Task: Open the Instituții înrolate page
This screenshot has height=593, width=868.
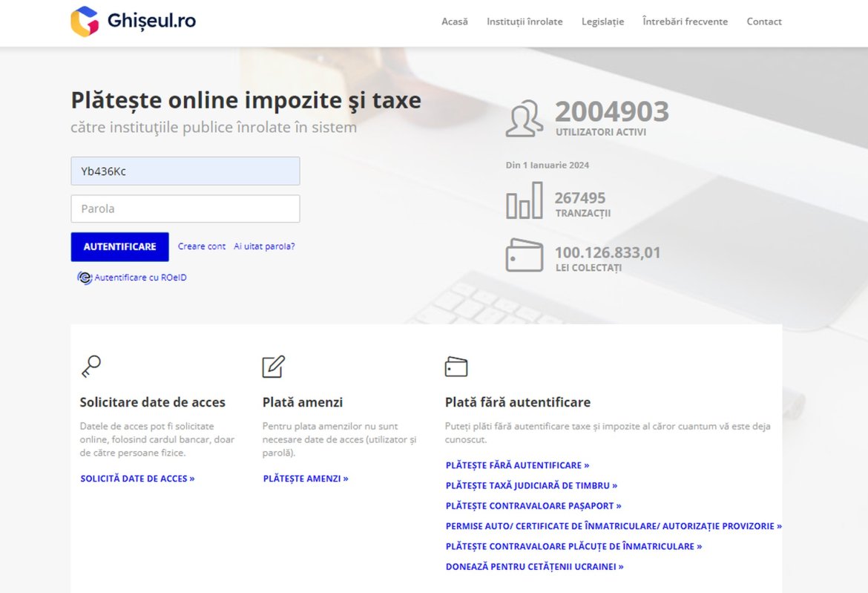Action: pos(524,22)
